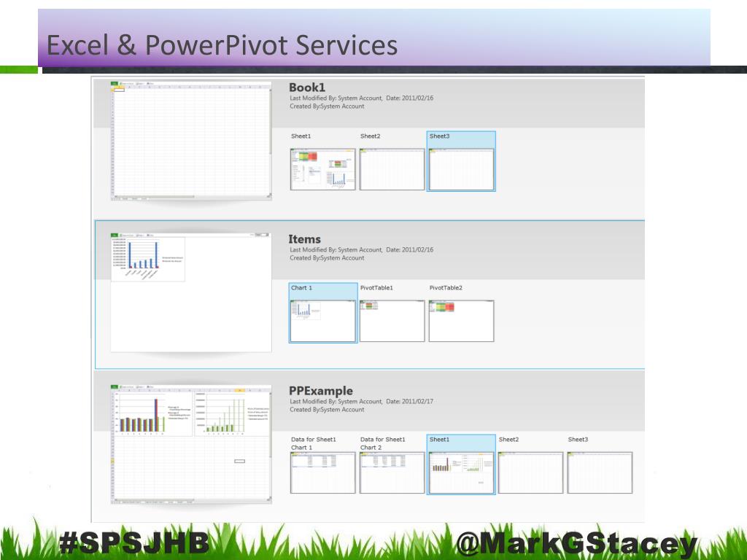Click the #SPSJHB hashtag text
The height and width of the screenshot is (560, 747).
134,542
